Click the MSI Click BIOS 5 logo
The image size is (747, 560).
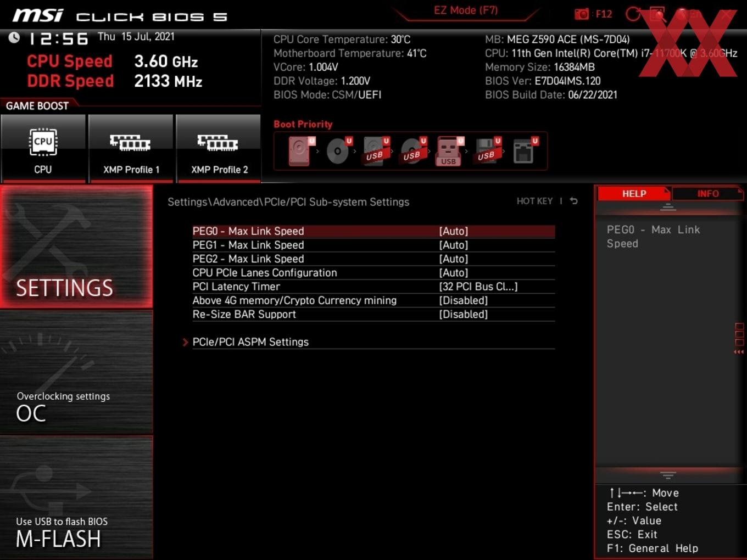120,15
